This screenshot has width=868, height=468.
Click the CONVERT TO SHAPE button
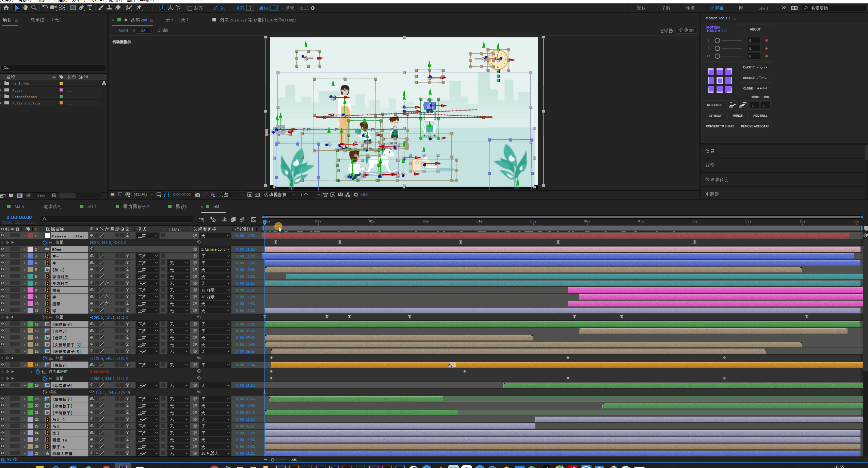(x=720, y=126)
